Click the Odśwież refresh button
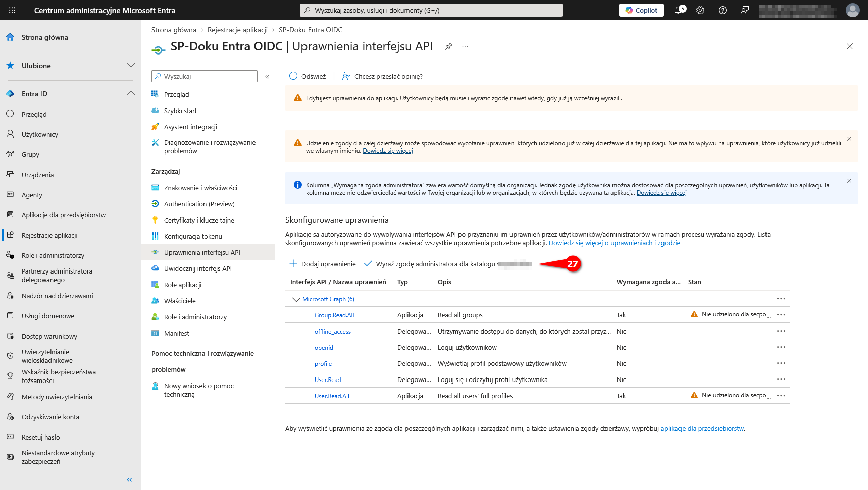This screenshot has width=868, height=490. (308, 76)
